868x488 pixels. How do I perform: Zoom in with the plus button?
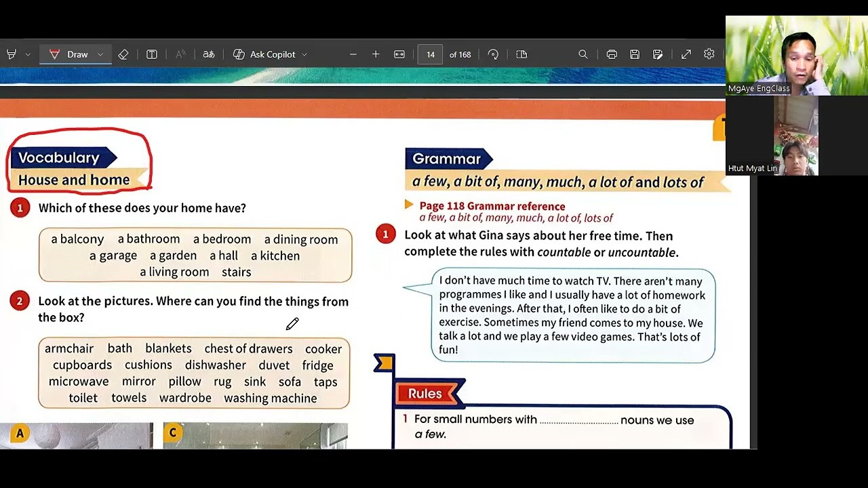pos(376,54)
